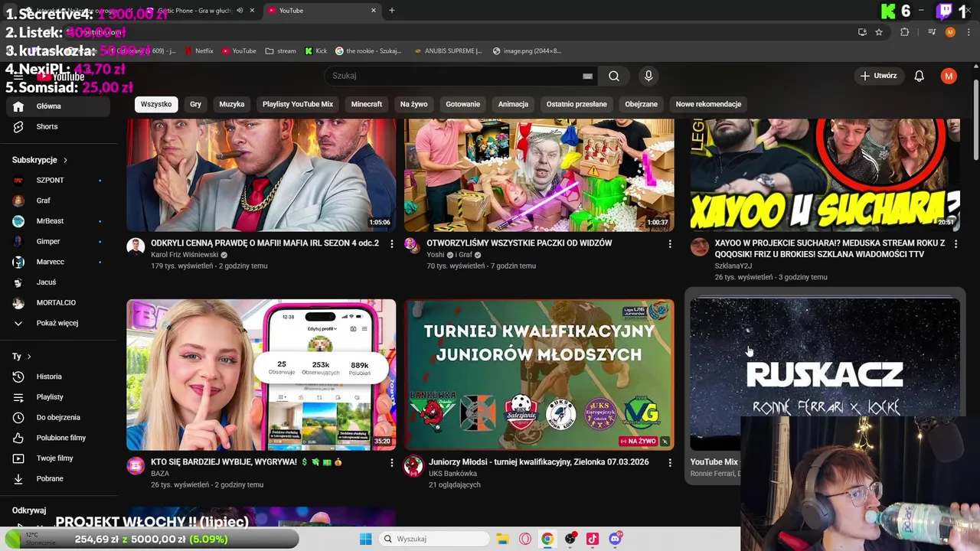Click the magnifier search button

pyautogui.click(x=613, y=76)
